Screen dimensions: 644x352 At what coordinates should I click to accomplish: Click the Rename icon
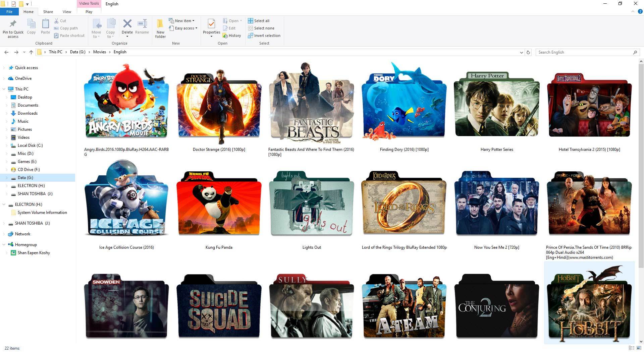coord(142,24)
